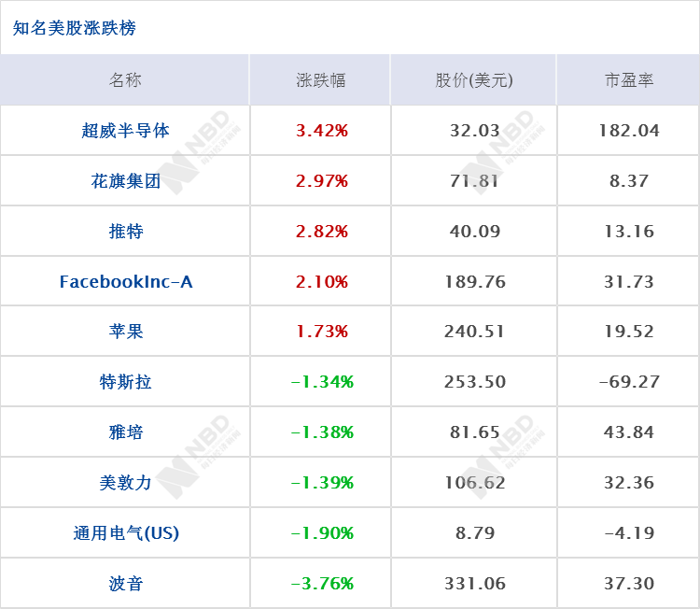
Task: Select the 雅培 stock name
Action: pos(125,432)
